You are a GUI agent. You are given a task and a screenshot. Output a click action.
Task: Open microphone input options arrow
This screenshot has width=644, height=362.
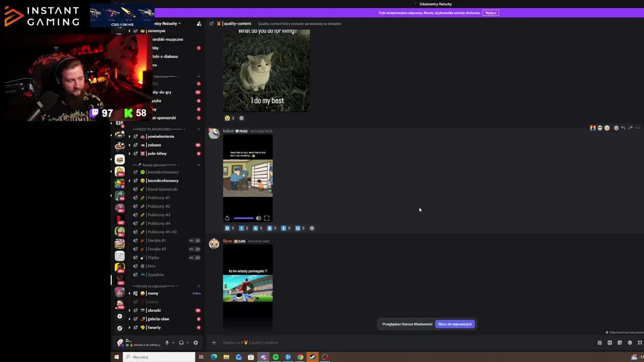[173, 343]
